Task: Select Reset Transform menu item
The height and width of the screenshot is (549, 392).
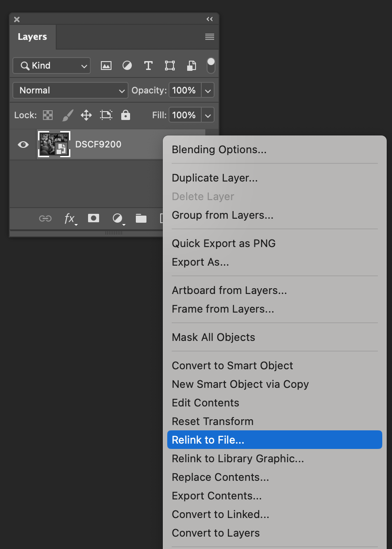Action: coord(275,421)
